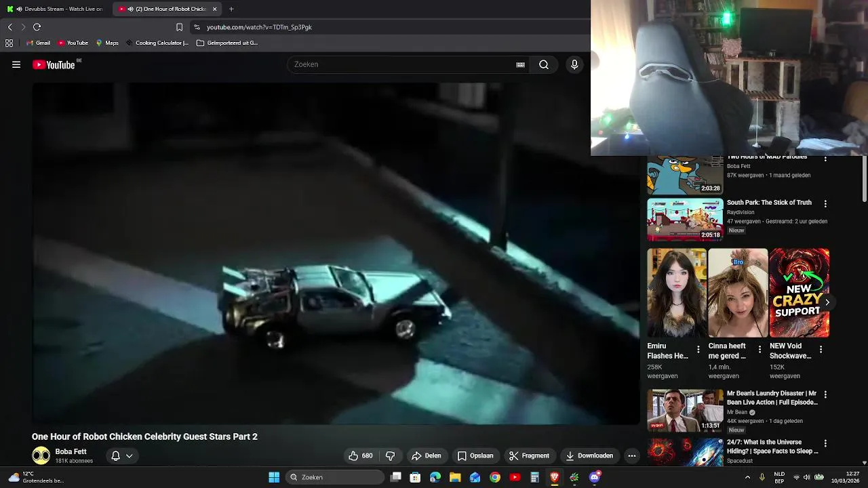Open options menu for 24/7 Universe video
This screenshot has height=488, width=868.
tap(825, 444)
